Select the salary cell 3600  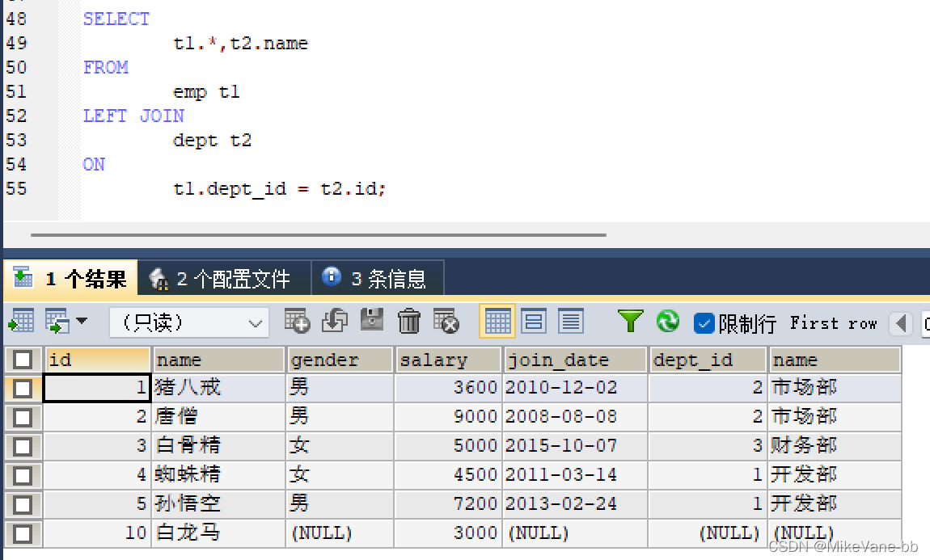pyautogui.click(x=448, y=388)
